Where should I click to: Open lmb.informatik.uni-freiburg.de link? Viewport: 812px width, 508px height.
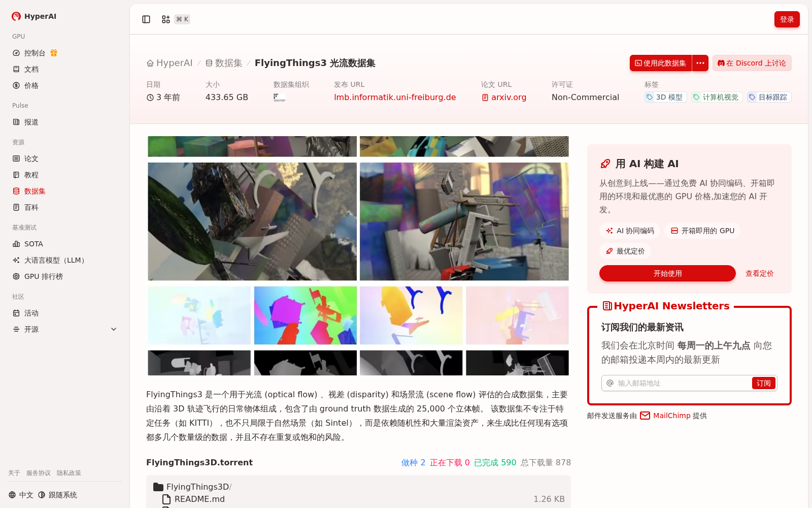(395, 97)
